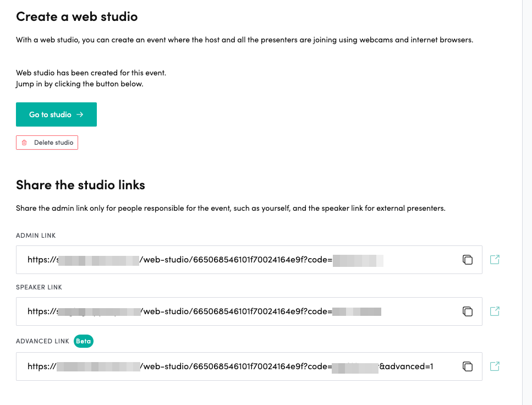Viewport: 532px width, 405px height.
Task: Open speaker link using the external link icon
Action: tap(494, 311)
